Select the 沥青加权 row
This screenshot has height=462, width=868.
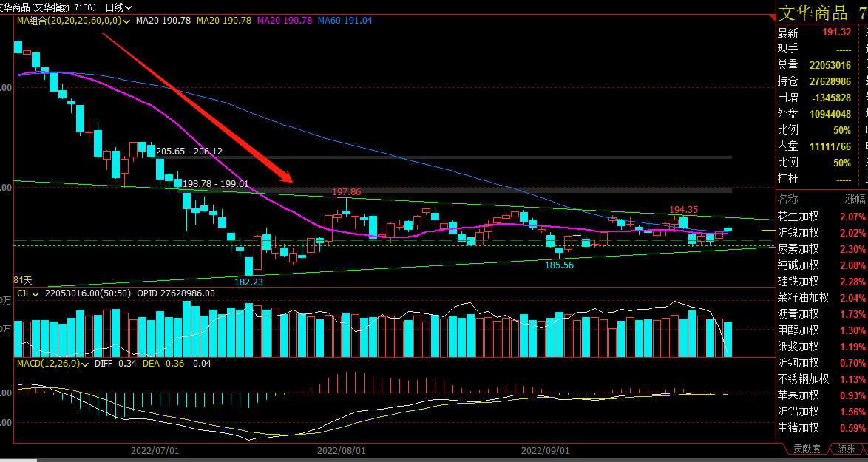click(822, 313)
